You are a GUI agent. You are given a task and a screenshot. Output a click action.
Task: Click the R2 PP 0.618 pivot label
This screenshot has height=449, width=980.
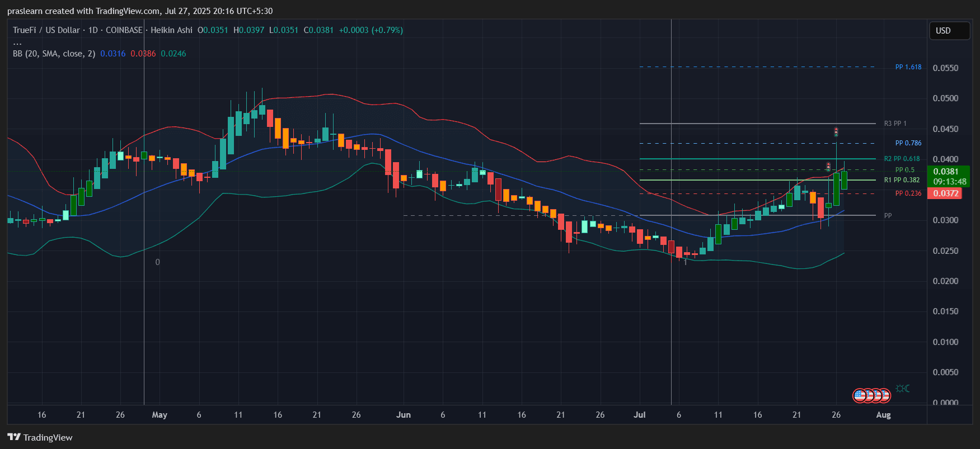click(x=902, y=159)
